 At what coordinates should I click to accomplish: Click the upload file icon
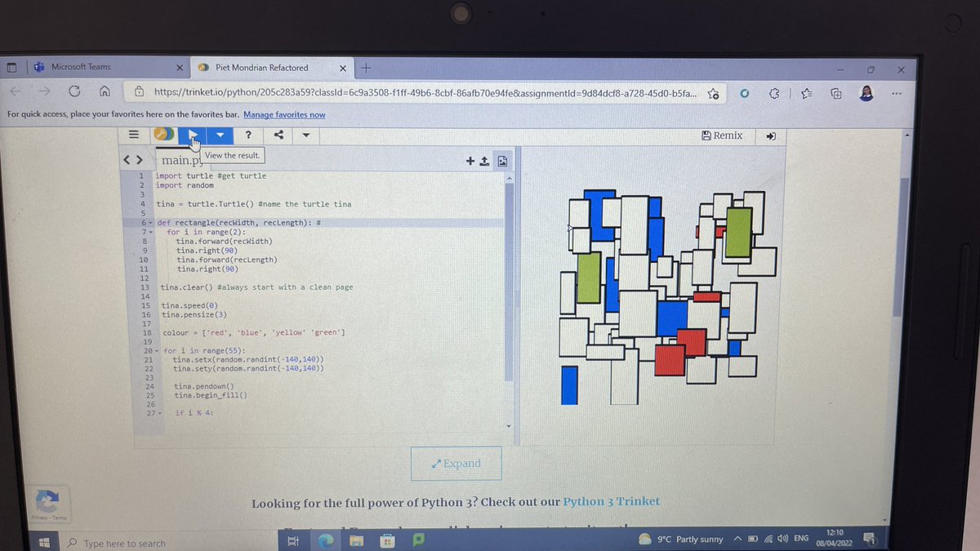(484, 162)
